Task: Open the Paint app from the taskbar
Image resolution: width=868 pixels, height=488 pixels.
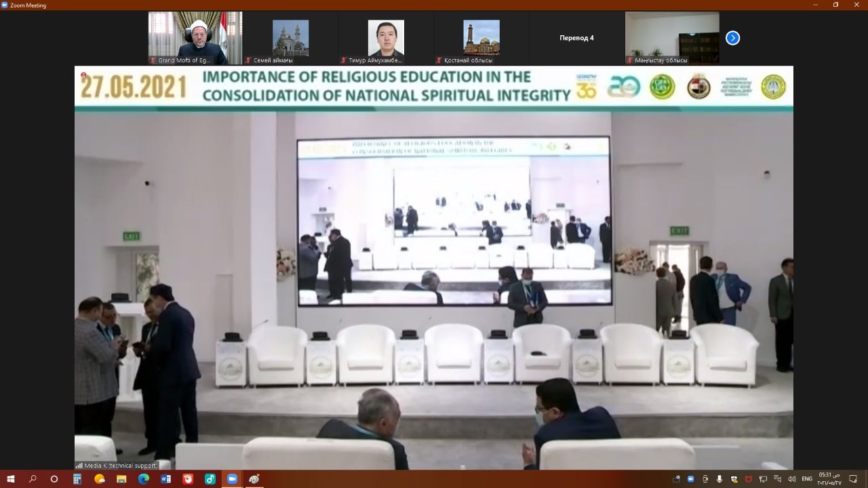Action: point(254,479)
